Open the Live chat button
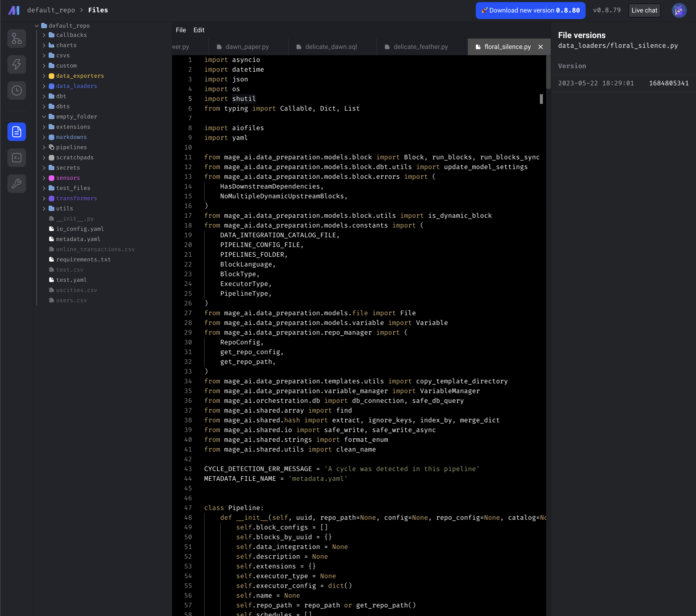Screen dimensions: 696x616 point(644,10)
